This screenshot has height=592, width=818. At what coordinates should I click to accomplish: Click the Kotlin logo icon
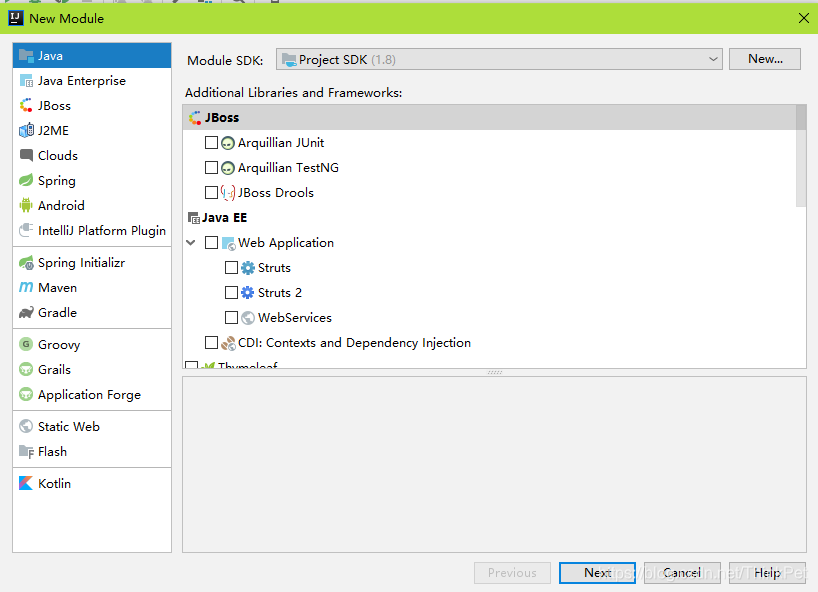click(x=26, y=484)
